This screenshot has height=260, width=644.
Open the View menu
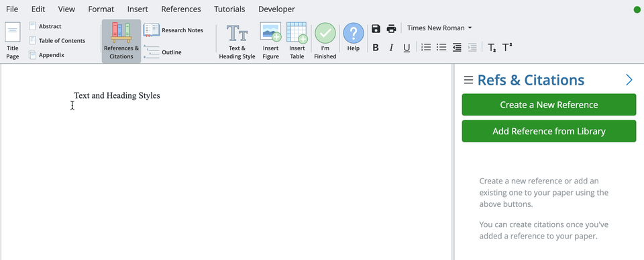(66, 9)
